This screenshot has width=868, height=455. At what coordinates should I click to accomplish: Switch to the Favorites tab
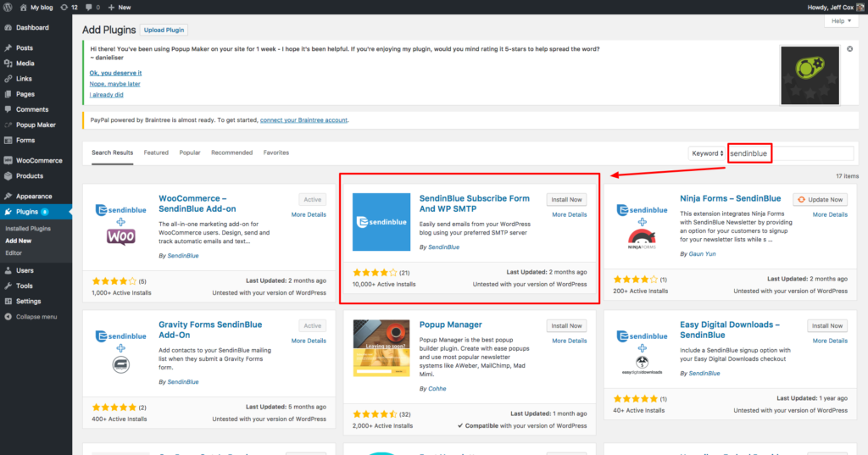(x=276, y=153)
